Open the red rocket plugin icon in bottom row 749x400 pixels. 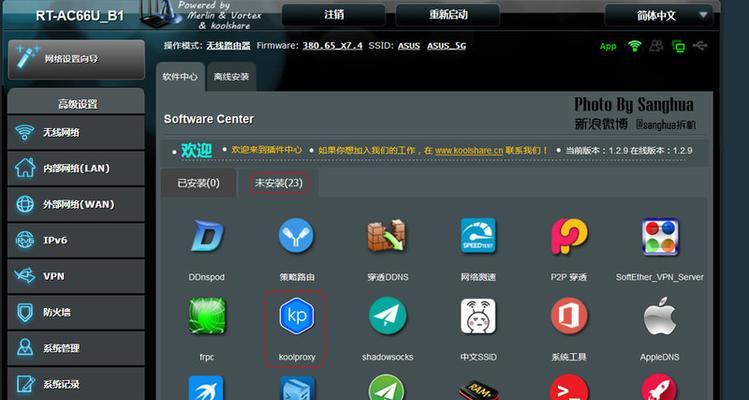660,388
